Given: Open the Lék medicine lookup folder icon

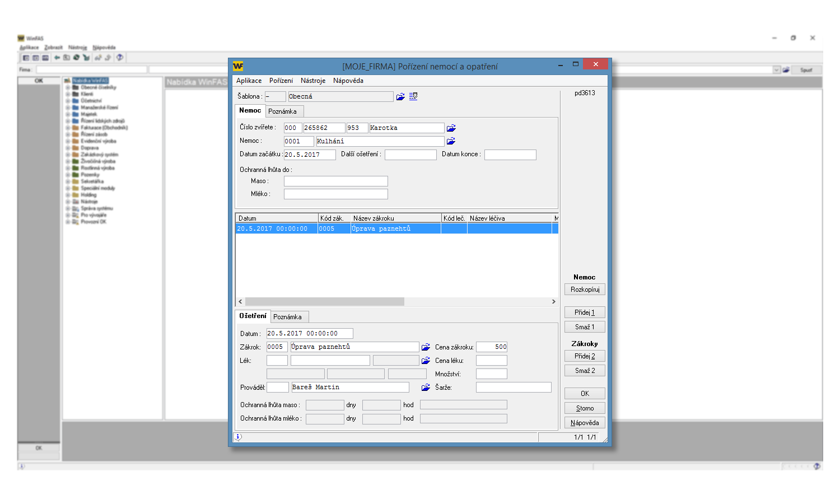Looking at the screenshot, I should pyautogui.click(x=426, y=361).
